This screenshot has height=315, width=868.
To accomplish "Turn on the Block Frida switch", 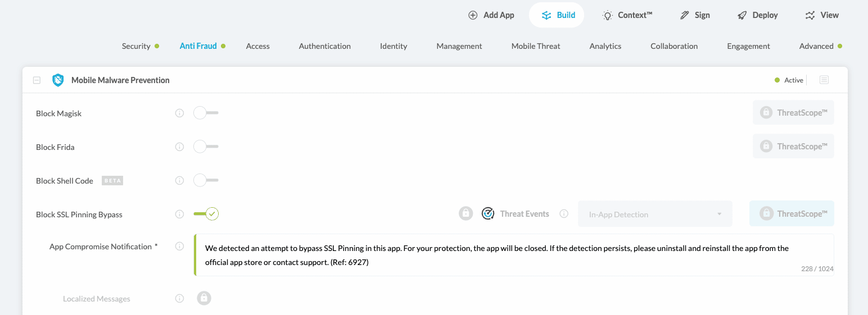I will (205, 147).
